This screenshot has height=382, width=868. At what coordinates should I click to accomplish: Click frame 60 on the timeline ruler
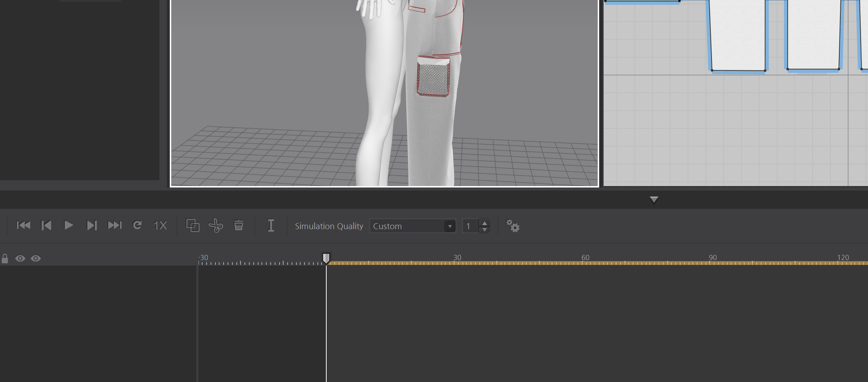pos(585,257)
